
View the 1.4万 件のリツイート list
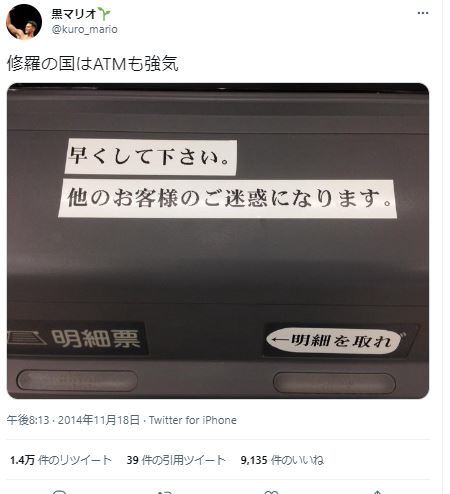[x=61, y=460]
